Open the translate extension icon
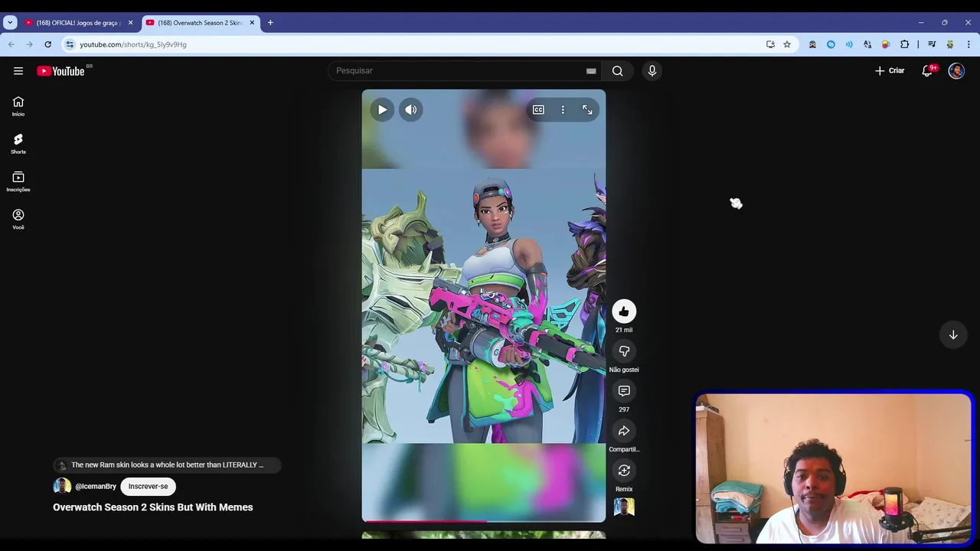The height and width of the screenshot is (551, 980). tap(867, 44)
